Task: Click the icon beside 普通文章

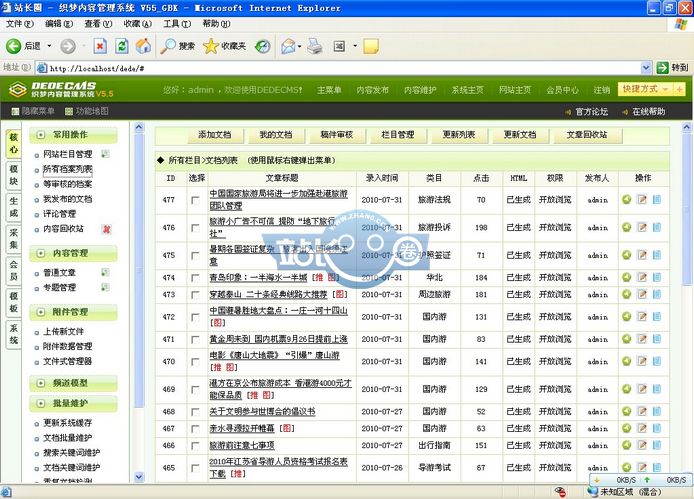Action: [x=105, y=272]
